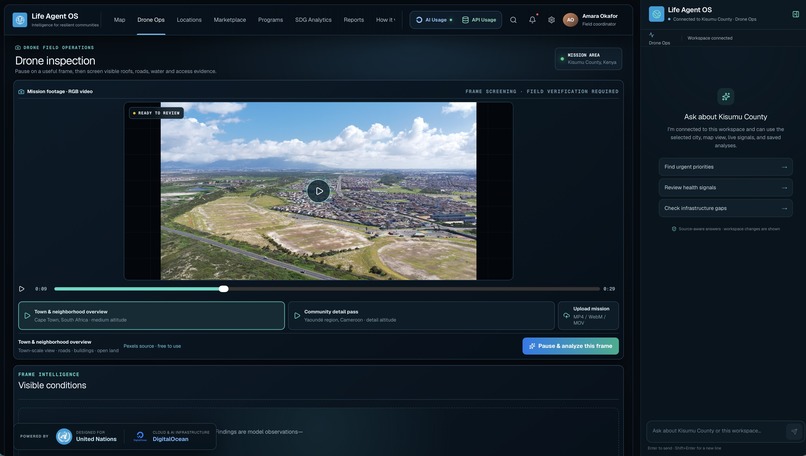806x456 pixels.
Task: Click the play icon in Town & neighborhood overview
Action: (x=27, y=316)
